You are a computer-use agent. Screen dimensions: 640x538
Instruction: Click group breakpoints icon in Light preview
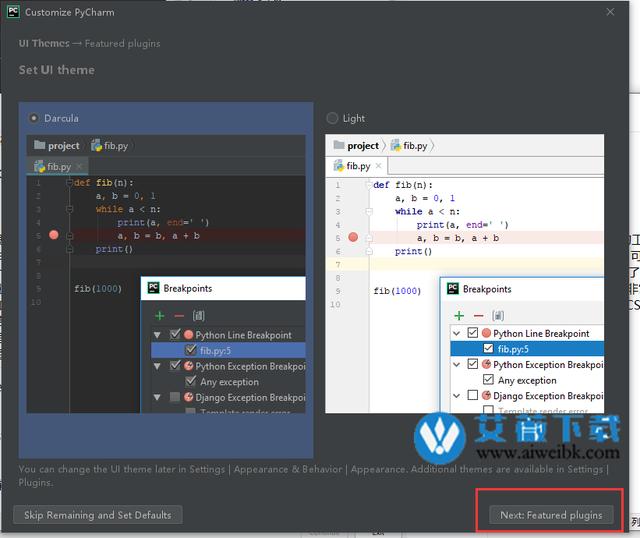tap(498, 316)
